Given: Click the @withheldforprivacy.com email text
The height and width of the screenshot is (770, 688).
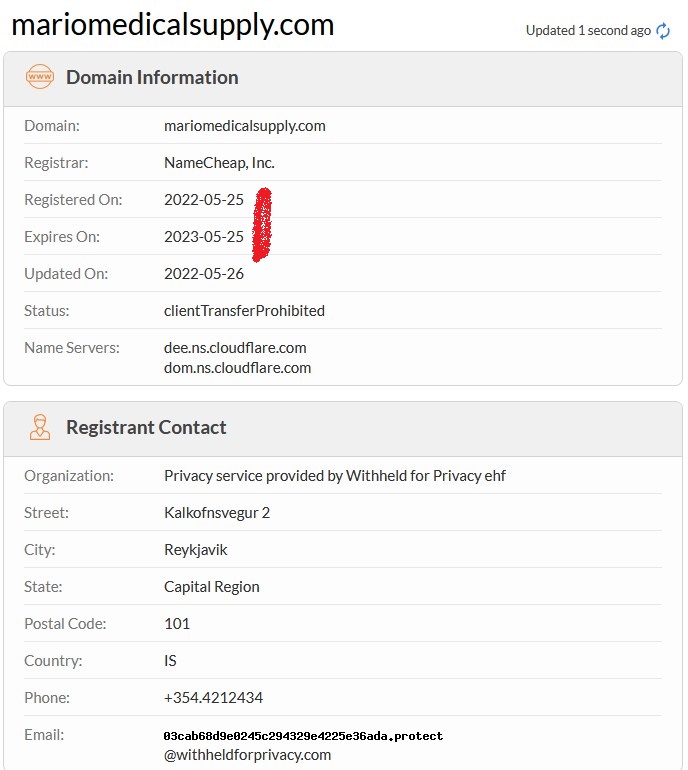Looking at the screenshot, I should pyautogui.click(x=248, y=755).
